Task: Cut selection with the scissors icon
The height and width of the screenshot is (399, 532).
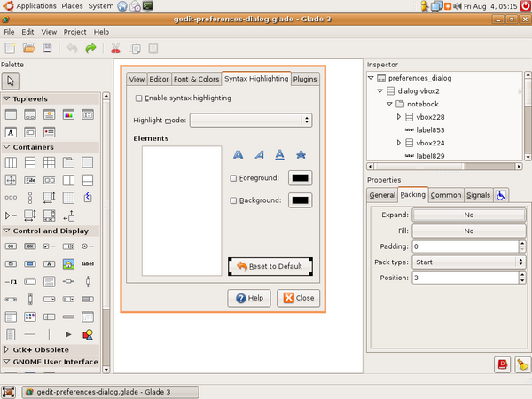Action: click(115, 48)
